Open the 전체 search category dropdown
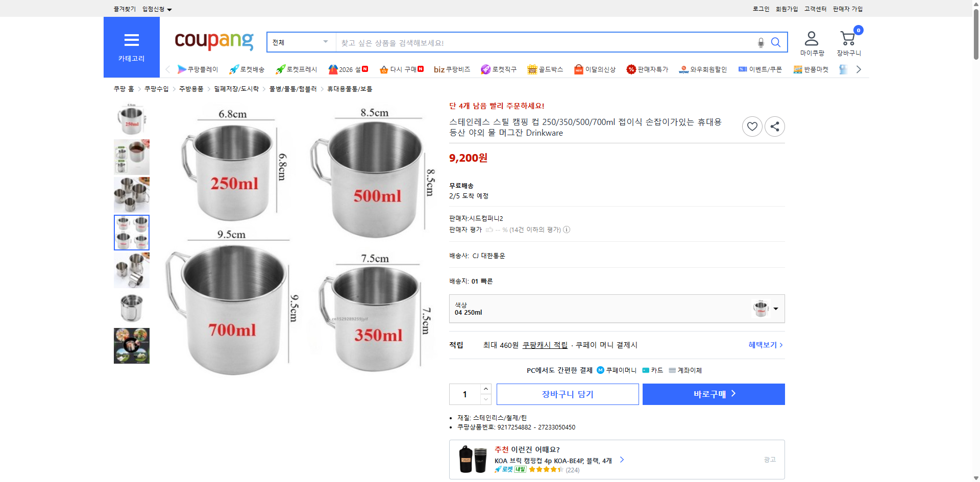Viewport: 980px width, 482px height. click(x=300, y=42)
